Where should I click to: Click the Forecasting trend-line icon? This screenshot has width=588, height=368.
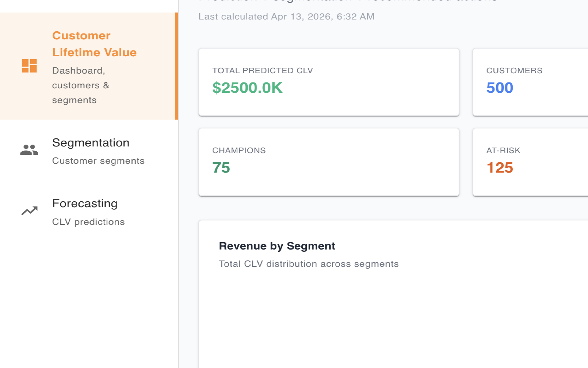coord(29,210)
